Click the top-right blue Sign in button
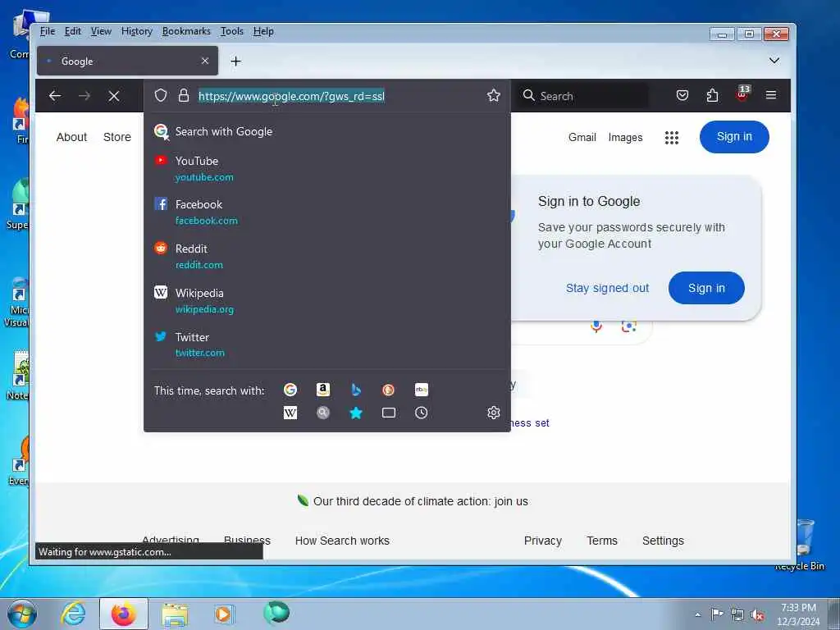This screenshot has width=840, height=630. pyautogui.click(x=734, y=137)
